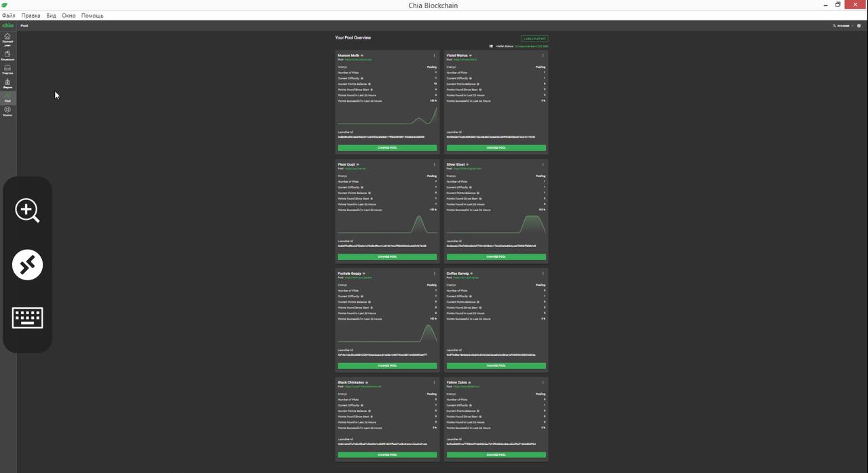Click Silver Stoat points chart
Viewport: 868px width, 473px height.
[496, 224]
